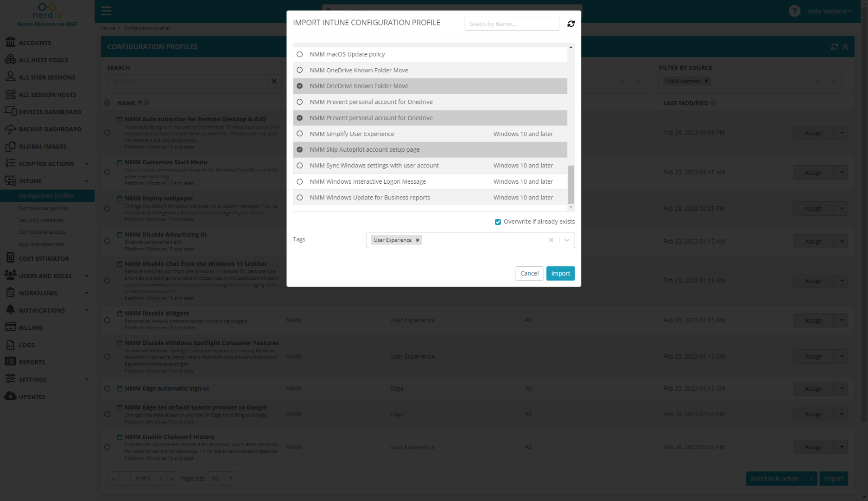Select NMM Windows Interactive Logon Message
This screenshot has height=501, width=868.
click(x=300, y=181)
